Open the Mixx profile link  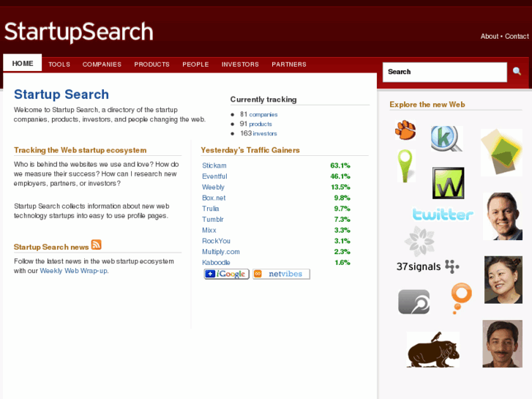(x=209, y=230)
